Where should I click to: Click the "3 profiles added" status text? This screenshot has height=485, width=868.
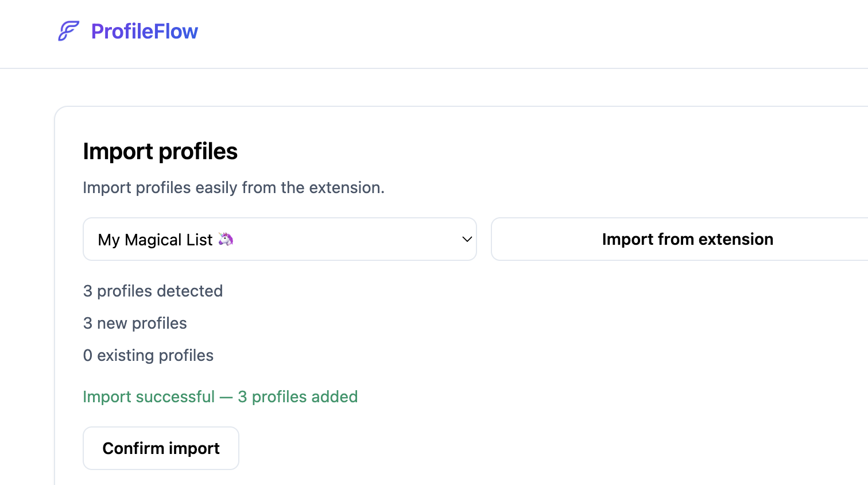[x=298, y=397]
